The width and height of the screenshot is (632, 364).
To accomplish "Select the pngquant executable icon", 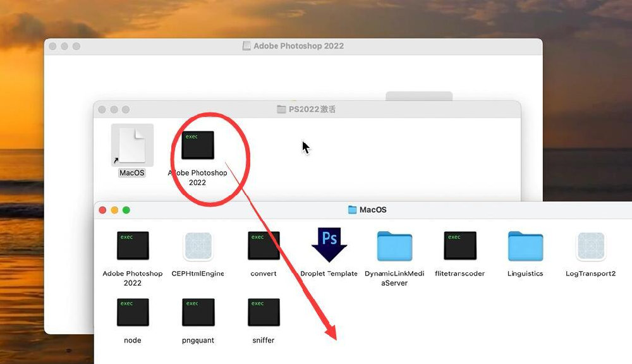I will click(x=198, y=312).
